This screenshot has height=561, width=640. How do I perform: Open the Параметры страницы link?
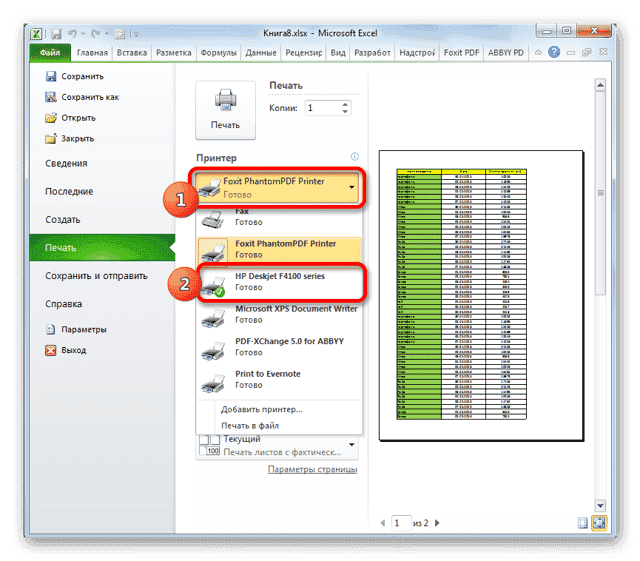pyautogui.click(x=312, y=470)
